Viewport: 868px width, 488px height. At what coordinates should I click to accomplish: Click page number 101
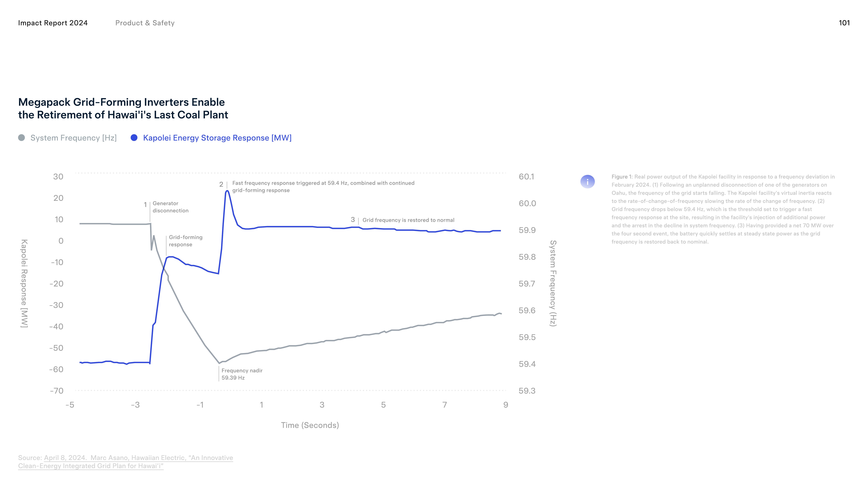(844, 23)
